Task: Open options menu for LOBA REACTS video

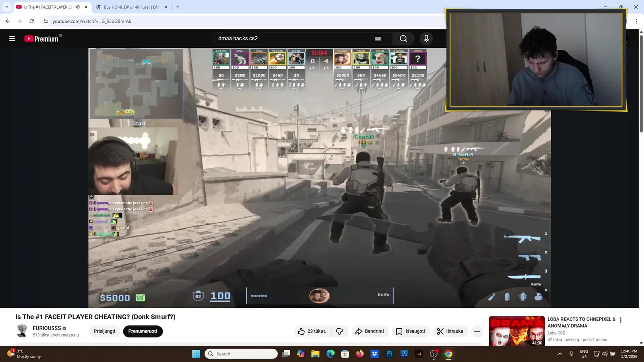Action: (621, 320)
